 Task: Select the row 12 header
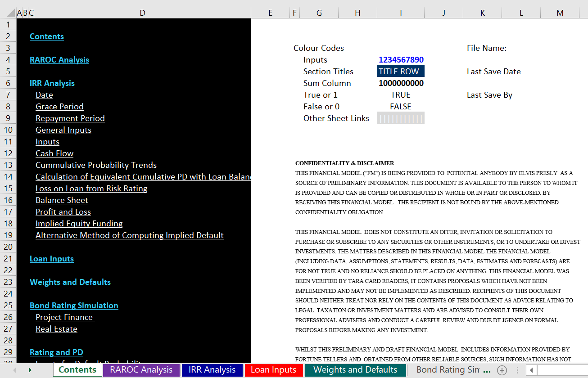pyautogui.click(x=8, y=153)
